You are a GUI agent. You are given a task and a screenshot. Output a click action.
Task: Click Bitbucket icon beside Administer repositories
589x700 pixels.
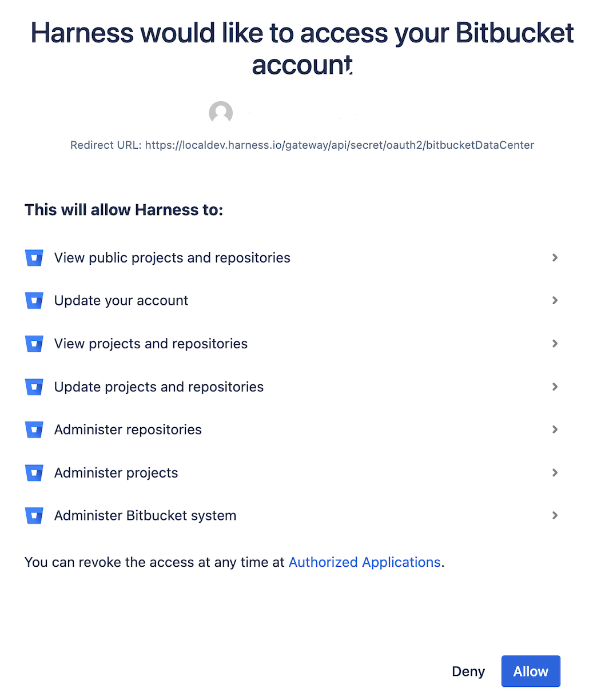click(x=34, y=430)
